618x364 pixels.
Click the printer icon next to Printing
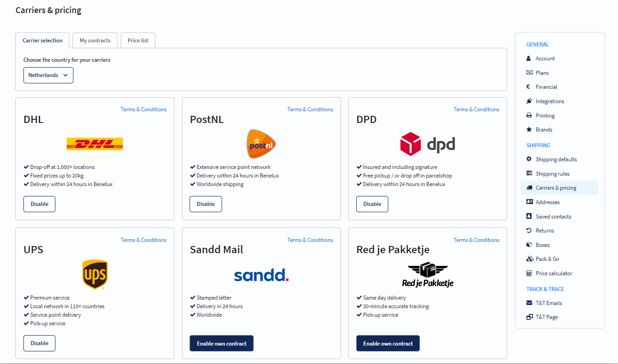point(529,115)
